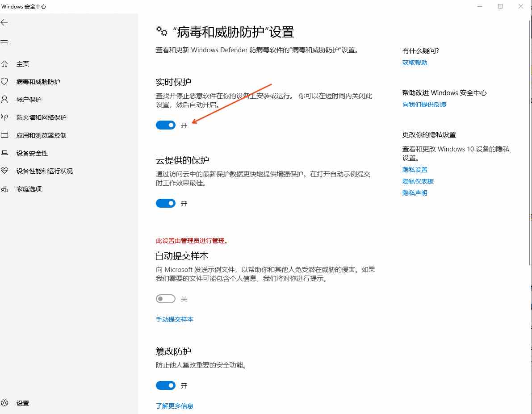Viewport: 532px width, 414px height.
Task: Turn off the 实时保护 toggle
Action: [166, 125]
